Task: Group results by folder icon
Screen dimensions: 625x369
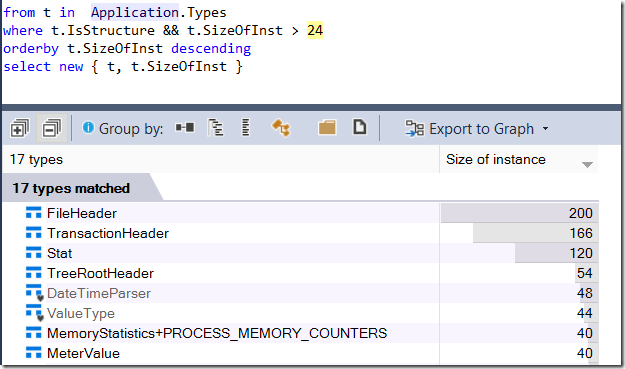Action: 327,128
